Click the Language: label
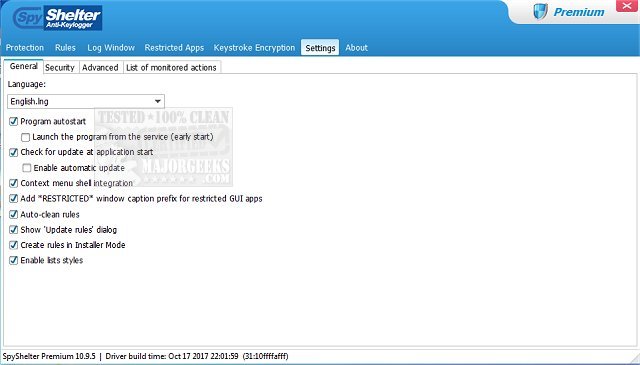 27,84
